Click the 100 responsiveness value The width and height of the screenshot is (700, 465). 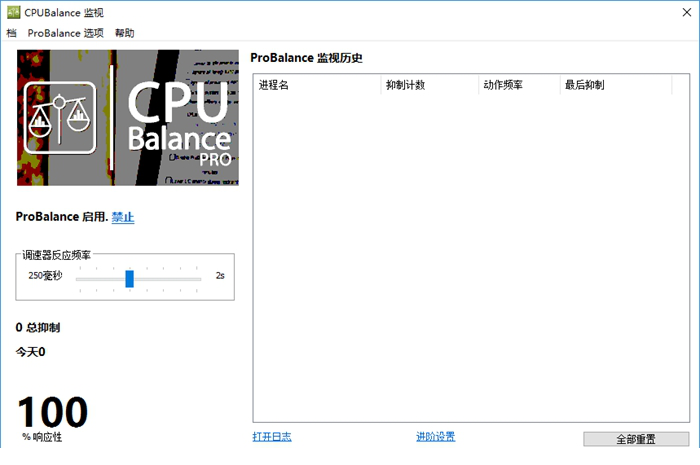(x=53, y=412)
